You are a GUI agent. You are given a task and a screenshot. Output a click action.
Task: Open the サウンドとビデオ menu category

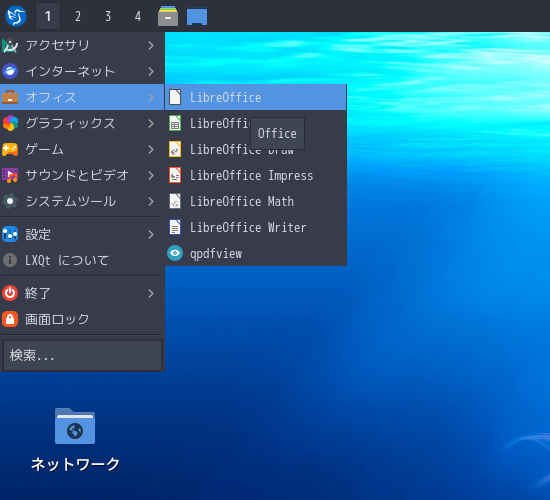(82, 175)
